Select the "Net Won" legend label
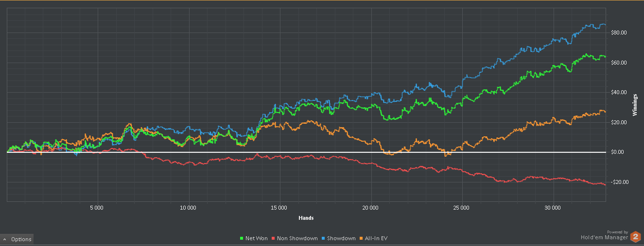The width and height of the screenshot is (644, 246). 256,239
